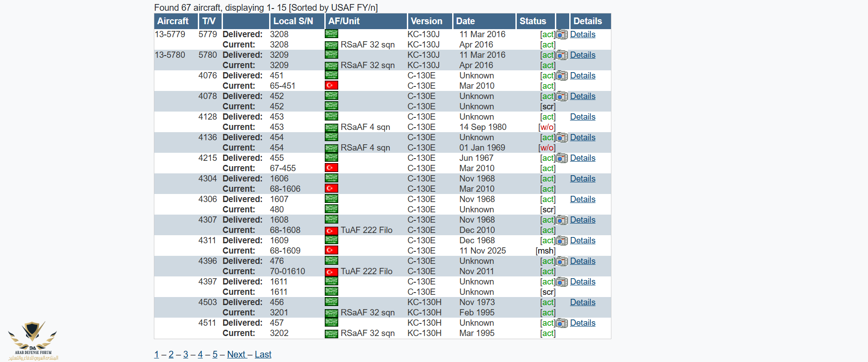This screenshot has width=868, height=362.
Task: Open Details link for T/V 4503
Action: click(582, 302)
